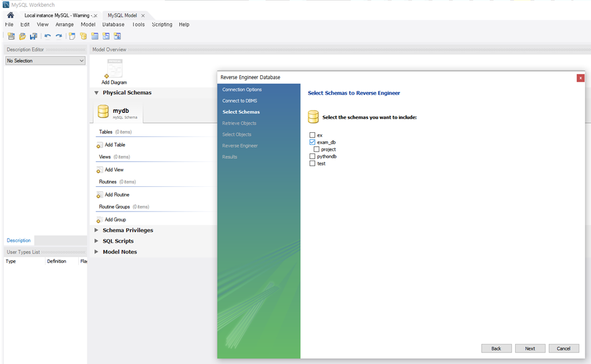The image size is (591, 364).
Task: Open the Arrange menu
Action: coord(64,25)
